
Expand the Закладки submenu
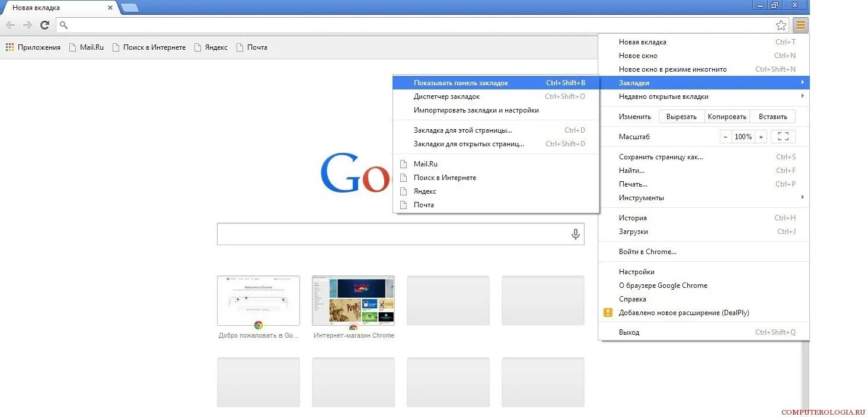pos(704,83)
